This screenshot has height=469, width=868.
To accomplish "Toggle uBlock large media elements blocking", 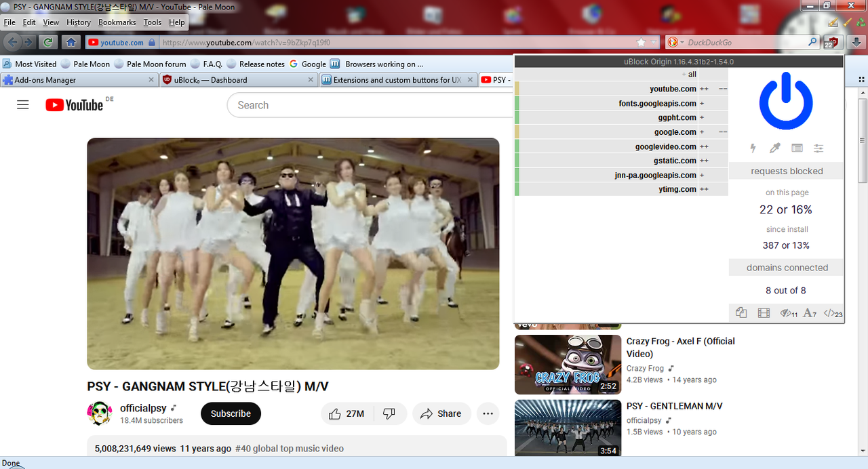I will coord(764,313).
